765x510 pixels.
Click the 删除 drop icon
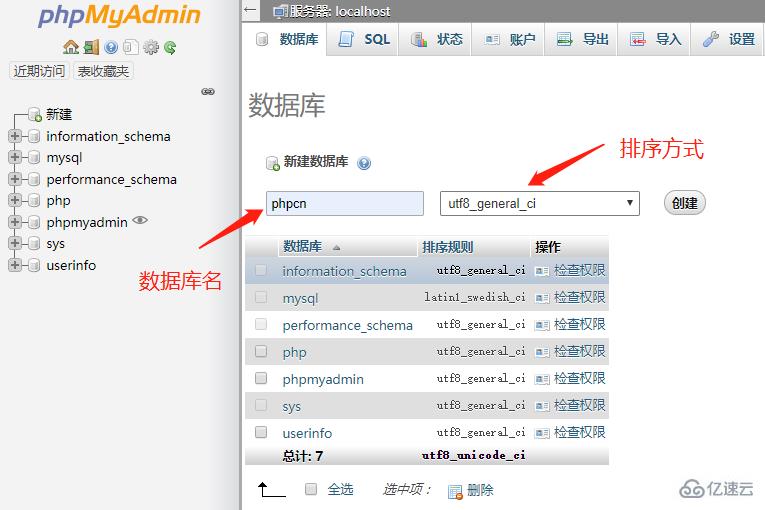coord(455,491)
